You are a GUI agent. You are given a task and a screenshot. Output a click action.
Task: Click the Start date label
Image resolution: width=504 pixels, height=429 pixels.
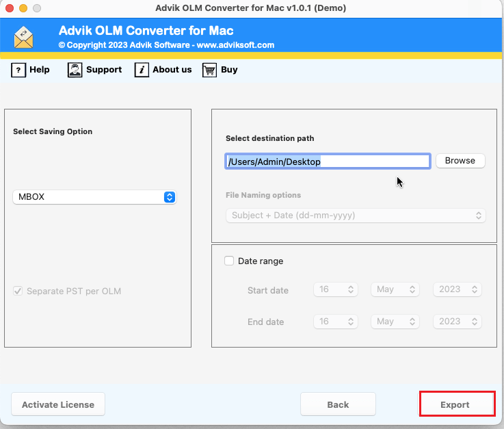[x=268, y=290]
